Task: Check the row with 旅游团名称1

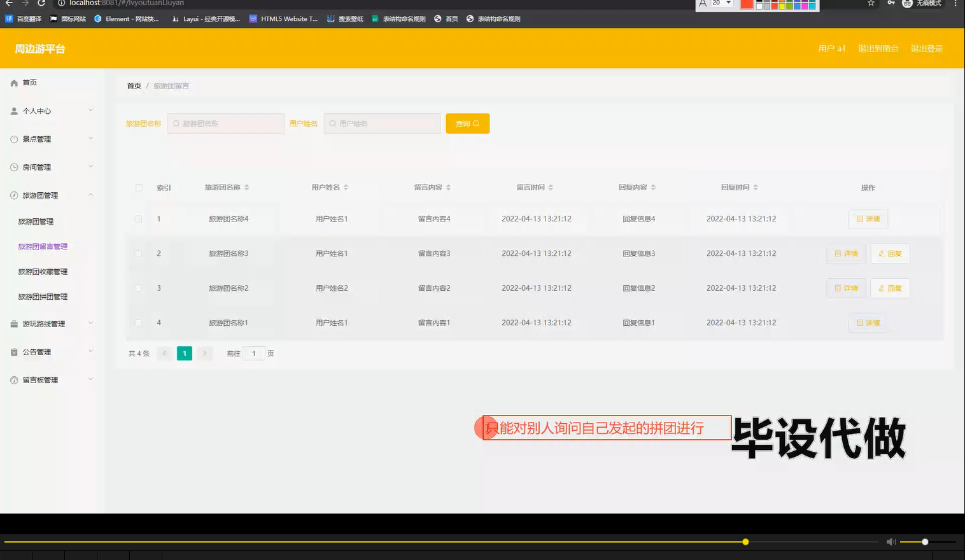Action: click(138, 323)
